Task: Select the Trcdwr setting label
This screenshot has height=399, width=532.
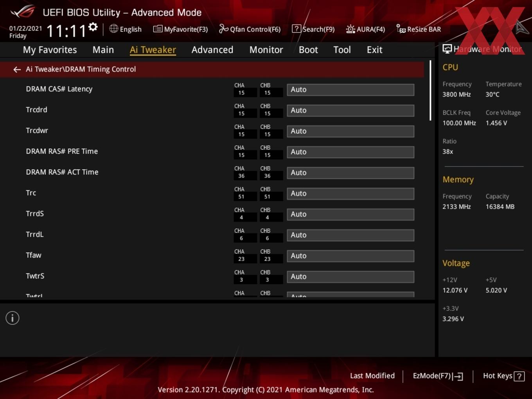Action: coord(37,131)
